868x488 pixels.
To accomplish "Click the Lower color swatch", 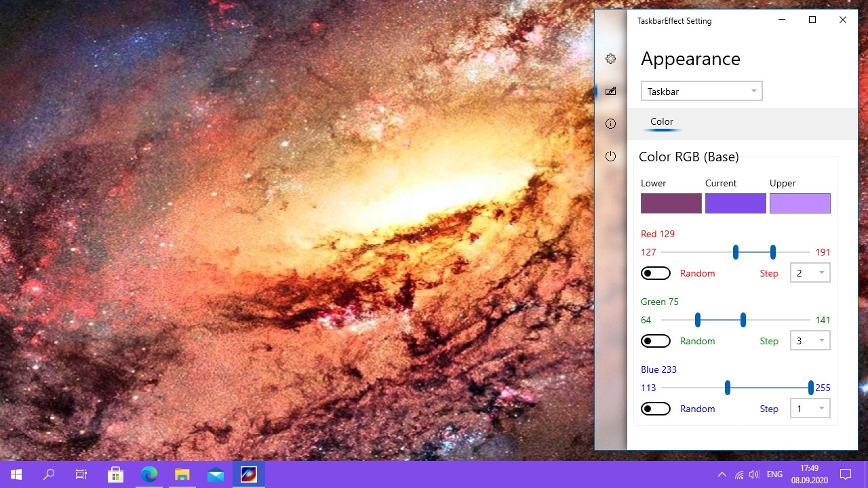I will (671, 203).
